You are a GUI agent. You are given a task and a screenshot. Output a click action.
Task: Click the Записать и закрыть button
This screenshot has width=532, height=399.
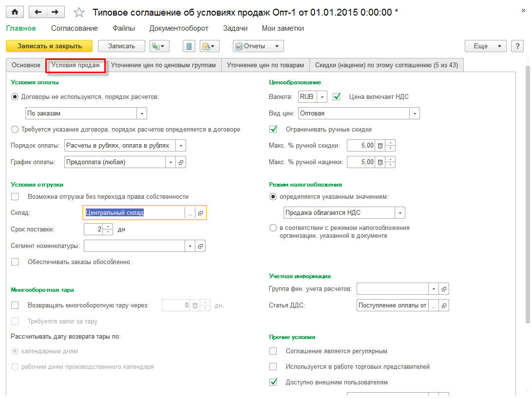click(x=49, y=46)
